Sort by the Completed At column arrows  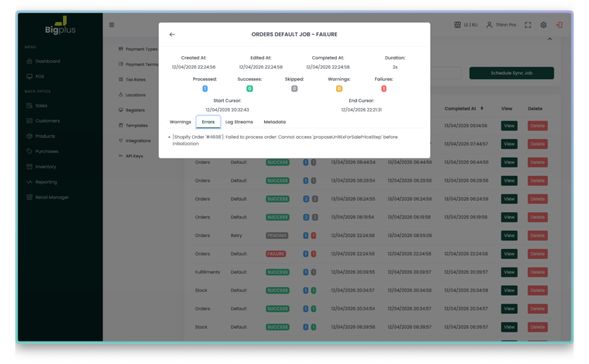[x=482, y=109]
